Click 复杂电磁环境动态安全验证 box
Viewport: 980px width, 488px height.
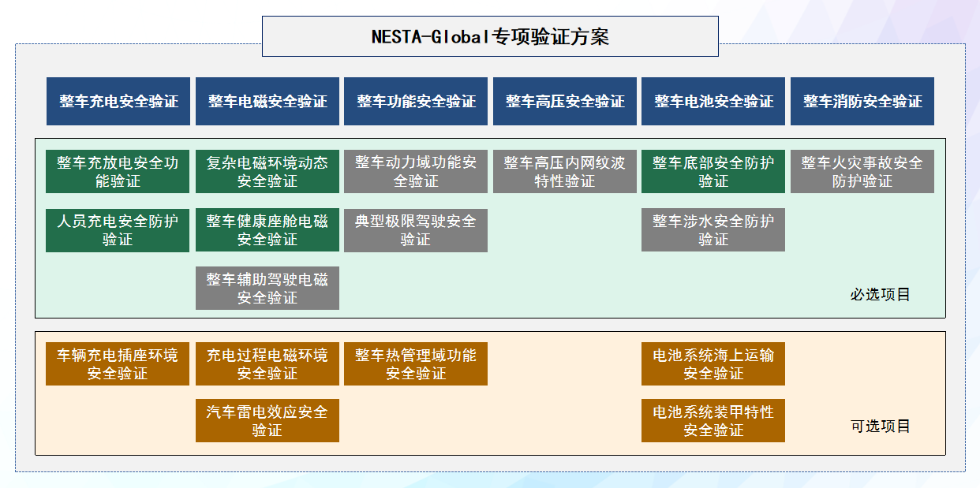point(267,171)
